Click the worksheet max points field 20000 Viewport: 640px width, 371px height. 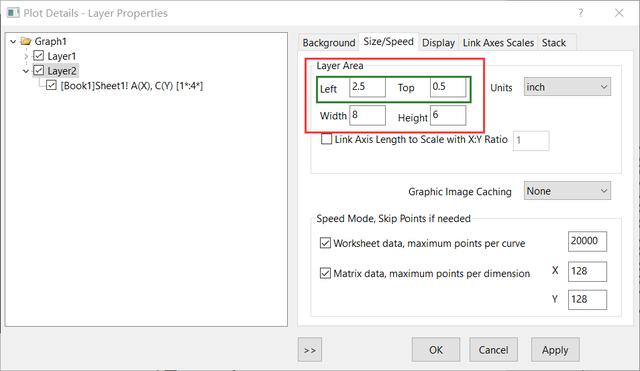(587, 241)
